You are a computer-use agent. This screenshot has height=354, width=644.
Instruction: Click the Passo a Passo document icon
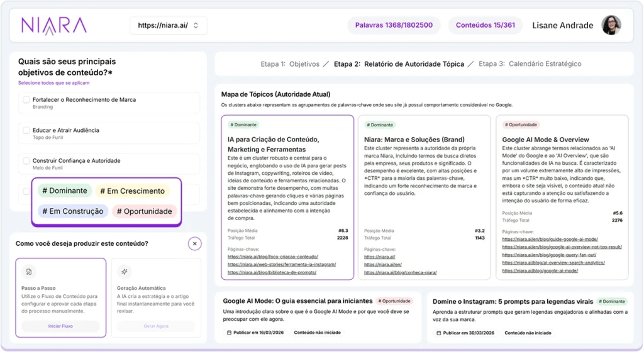[28, 272]
